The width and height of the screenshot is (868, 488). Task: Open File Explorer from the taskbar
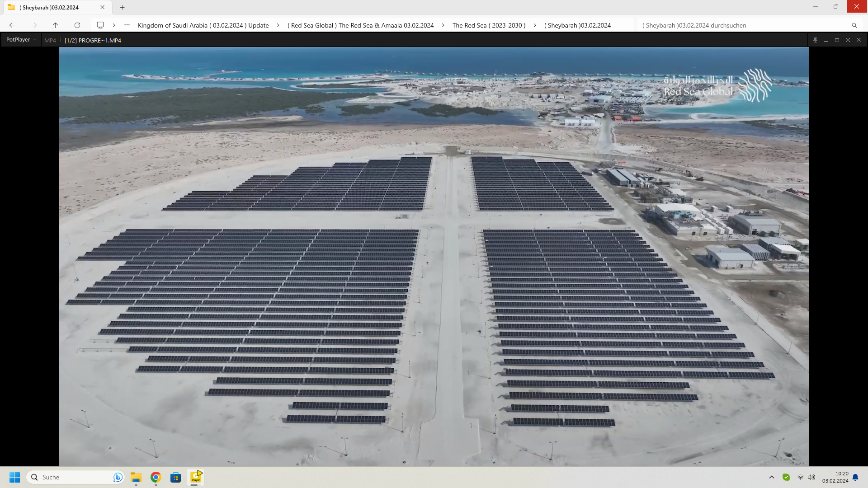[x=136, y=477]
